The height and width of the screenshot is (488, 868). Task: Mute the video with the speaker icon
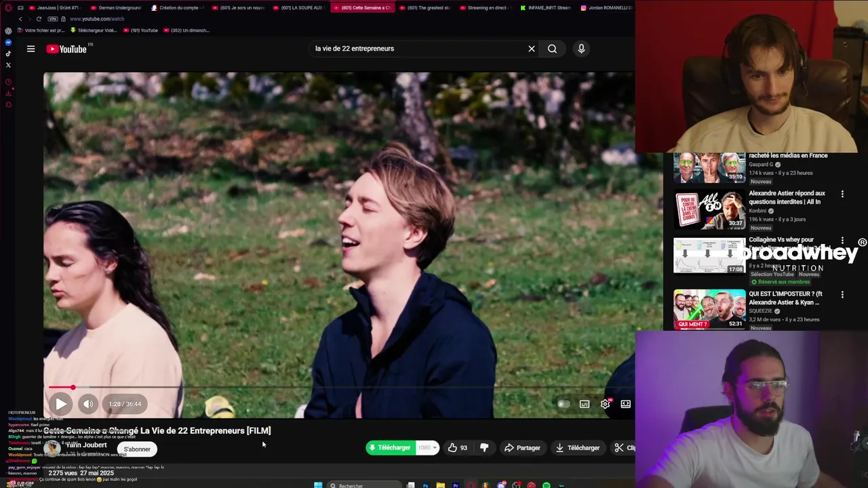click(x=88, y=404)
